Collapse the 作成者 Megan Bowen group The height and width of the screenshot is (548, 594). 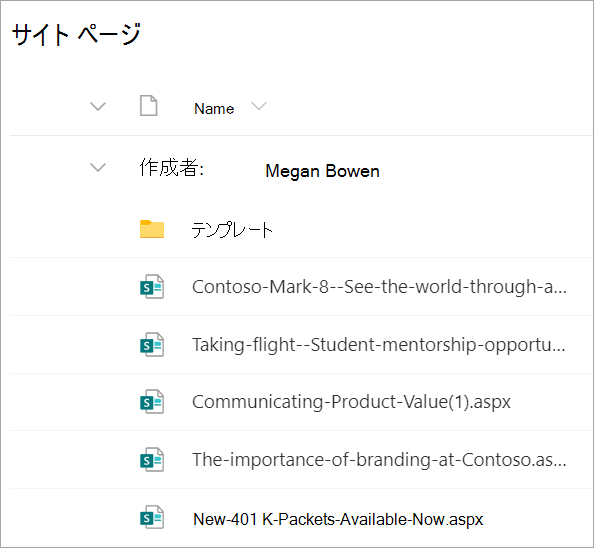98,167
